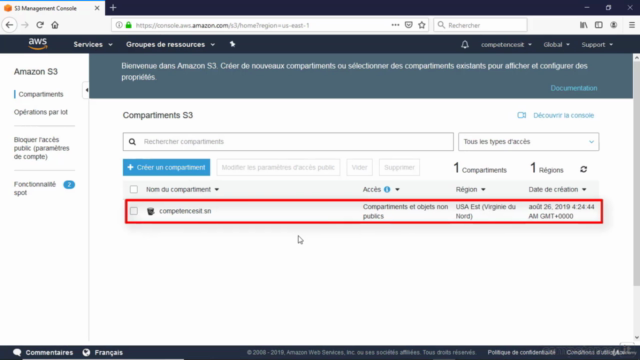
Task: Check the select-all compartments checkbox
Action: (x=133, y=189)
